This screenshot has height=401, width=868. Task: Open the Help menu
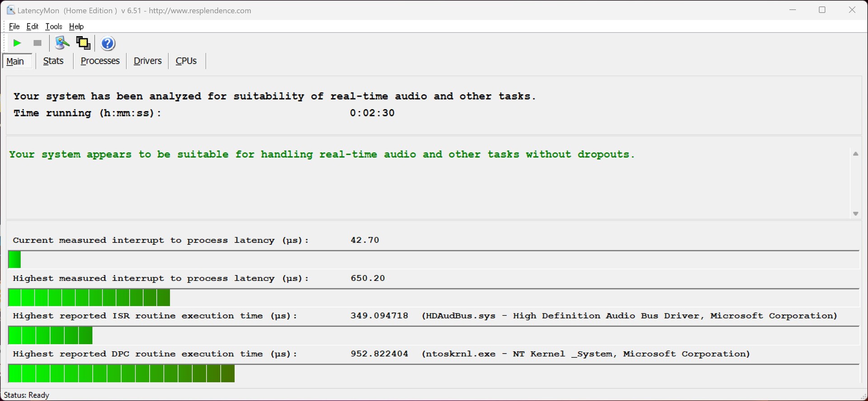[76, 27]
